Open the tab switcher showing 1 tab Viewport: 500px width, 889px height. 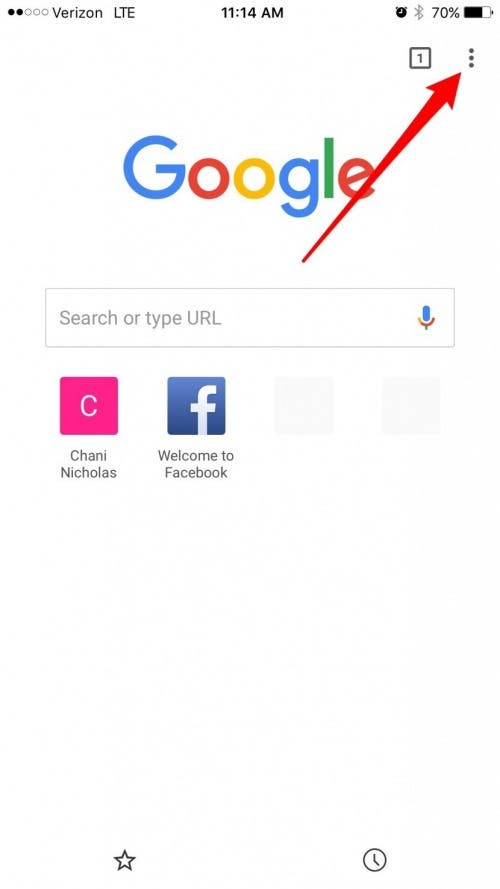(420, 58)
